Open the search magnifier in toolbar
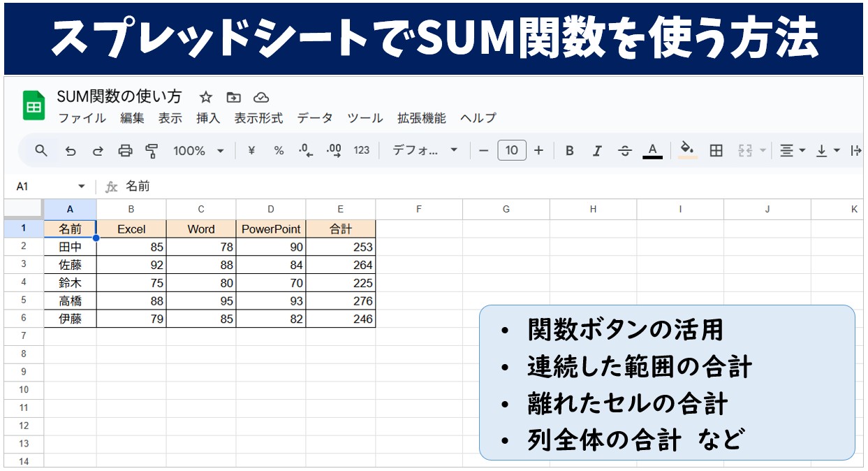 41,150
